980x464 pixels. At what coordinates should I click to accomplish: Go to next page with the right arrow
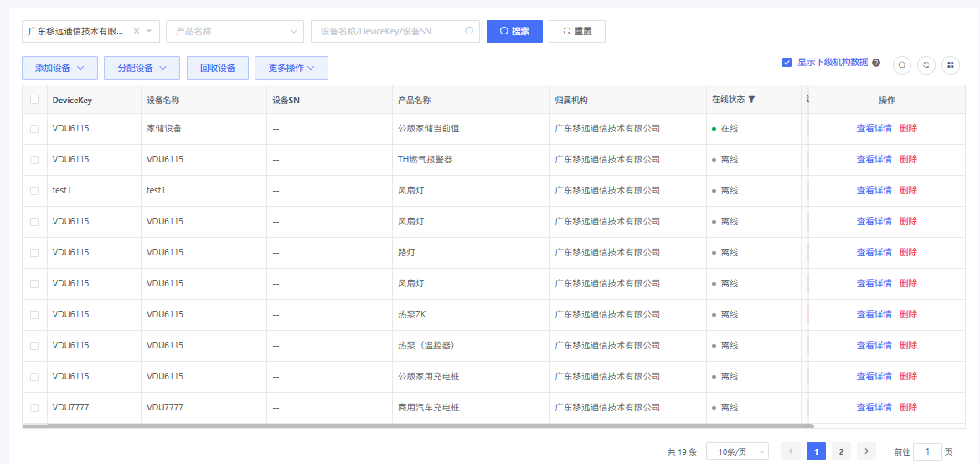pyautogui.click(x=866, y=451)
